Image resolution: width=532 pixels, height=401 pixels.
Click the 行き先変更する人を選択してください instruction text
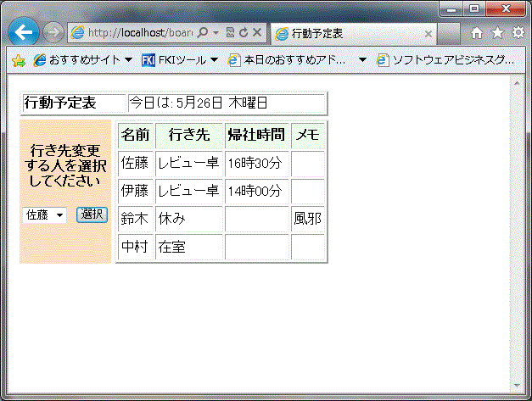(x=65, y=166)
